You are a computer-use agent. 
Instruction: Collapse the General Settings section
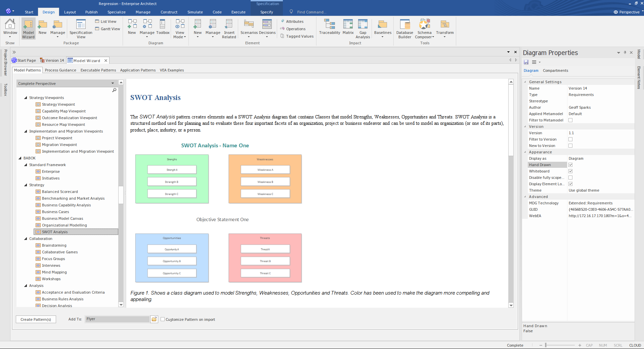pyautogui.click(x=525, y=82)
